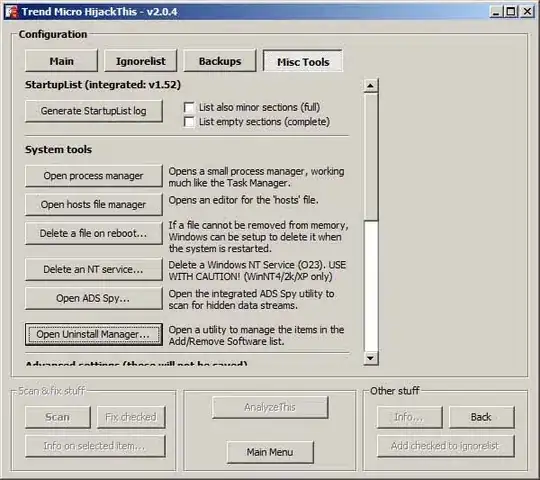
Task: Click the scrollbar up arrow
Action: 371,85
